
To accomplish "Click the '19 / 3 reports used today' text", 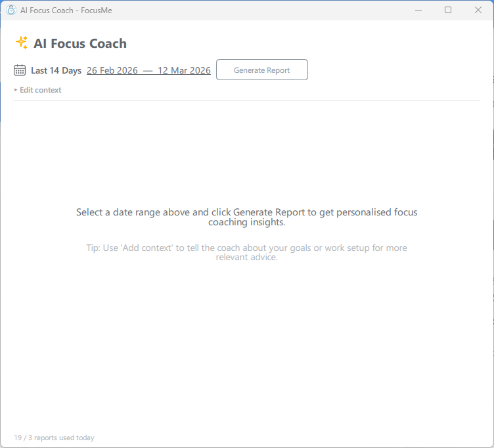I will pos(54,437).
